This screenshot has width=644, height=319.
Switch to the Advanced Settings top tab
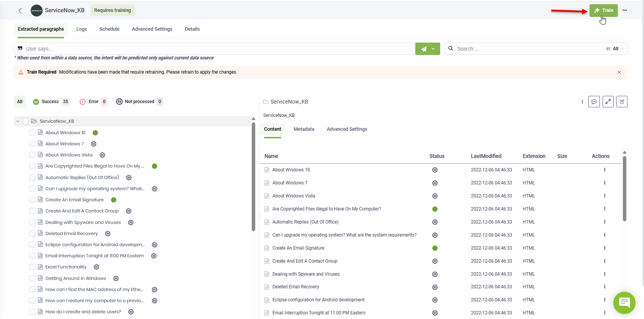152,29
